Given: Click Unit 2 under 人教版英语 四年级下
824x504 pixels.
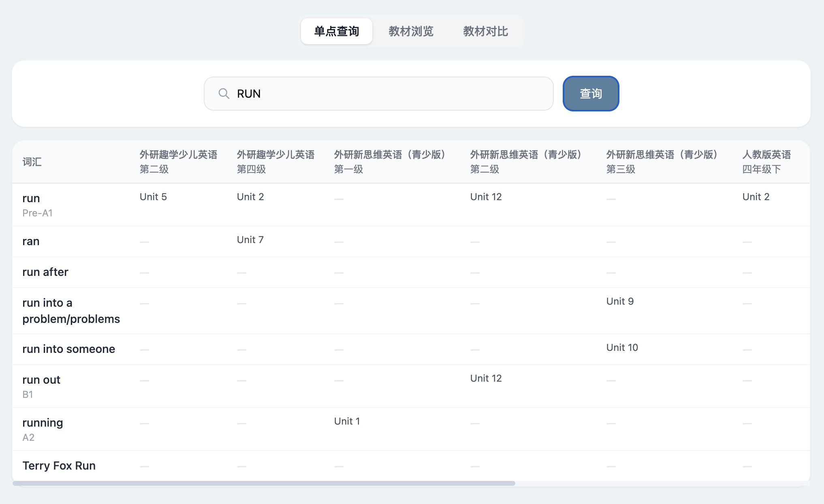Looking at the screenshot, I should tap(756, 196).
